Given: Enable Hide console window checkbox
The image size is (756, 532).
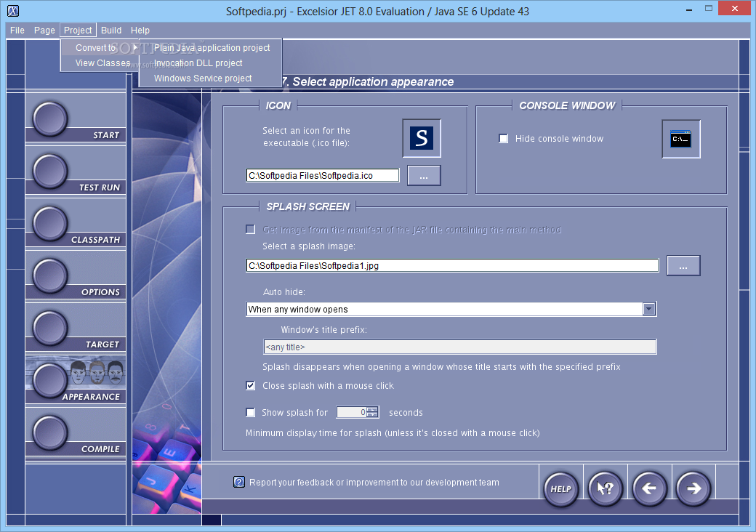Looking at the screenshot, I should click(503, 139).
